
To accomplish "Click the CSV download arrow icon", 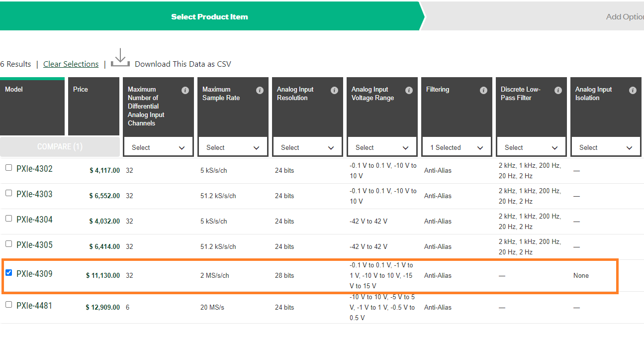I will [120, 57].
